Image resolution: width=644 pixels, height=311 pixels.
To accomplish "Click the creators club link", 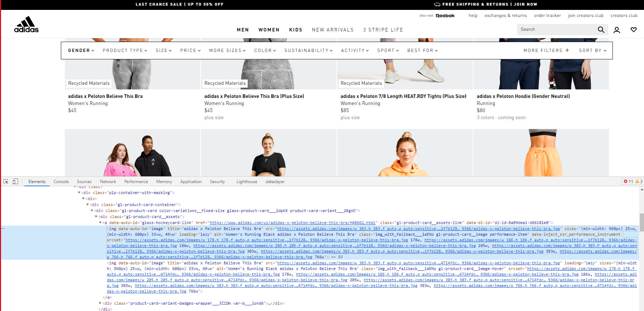I will click(x=624, y=16).
